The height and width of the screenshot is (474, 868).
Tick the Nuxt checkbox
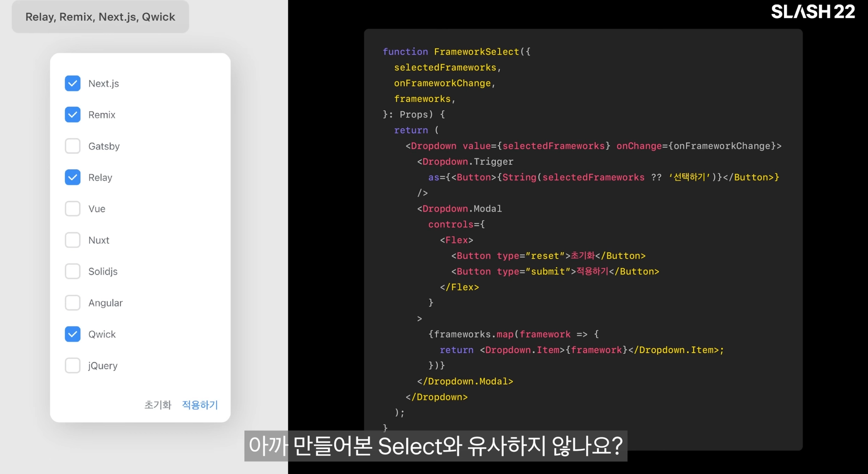pyautogui.click(x=72, y=240)
